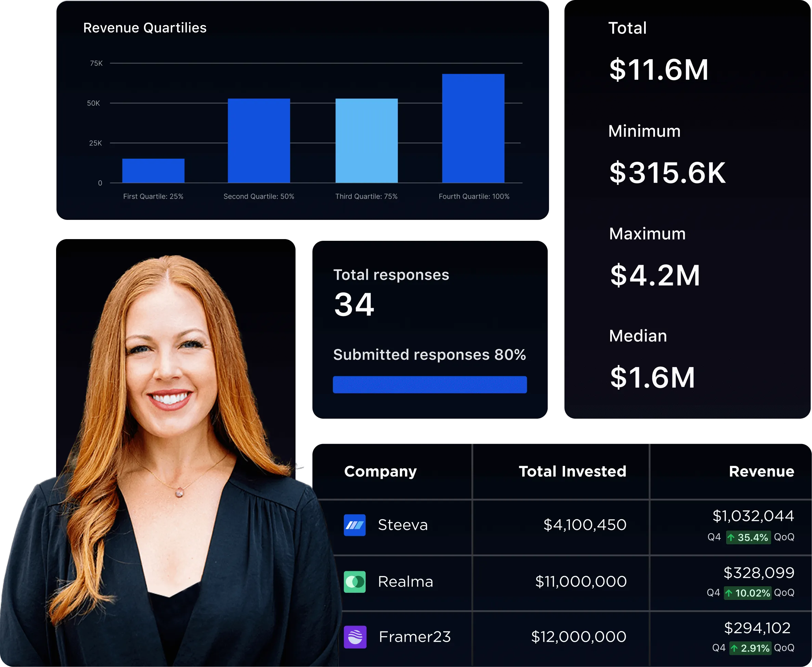This screenshot has height=667, width=812.
Task: Open the Realma company name
Action: click(405, 582)
